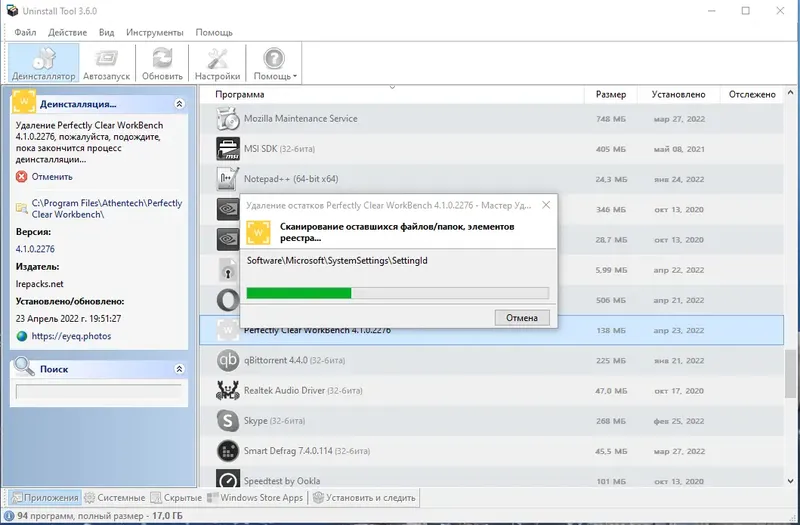
Task: Click the info icon in status bar
Action: (x=9, y=516)
